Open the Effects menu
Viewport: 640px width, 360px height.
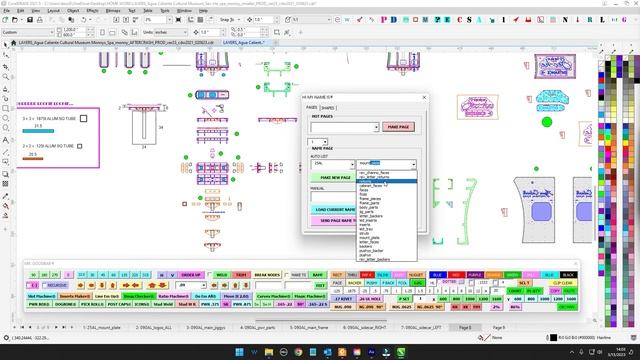coord(93,11)
